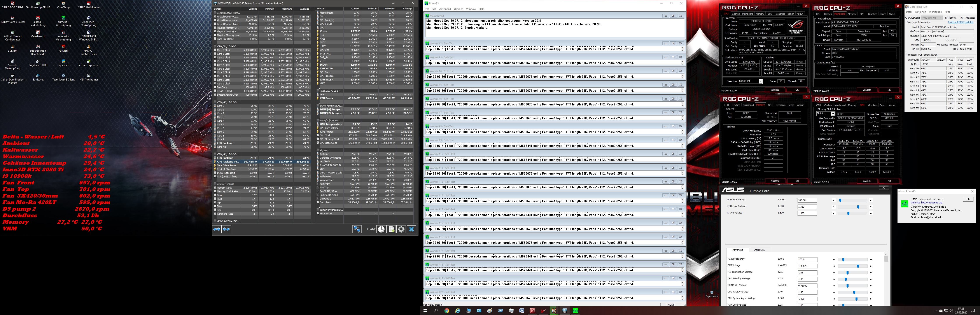Select the ramtest shortcut on the desktop

(x=63, y=35)
